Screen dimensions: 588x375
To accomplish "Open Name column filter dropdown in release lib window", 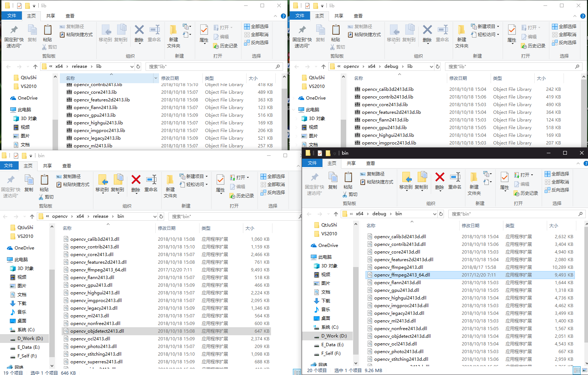I will tap(156, 78).
